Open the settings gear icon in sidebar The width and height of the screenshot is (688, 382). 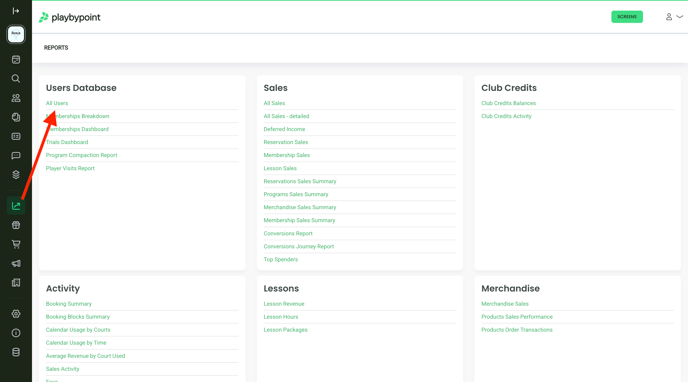click(x=16, y=314)
